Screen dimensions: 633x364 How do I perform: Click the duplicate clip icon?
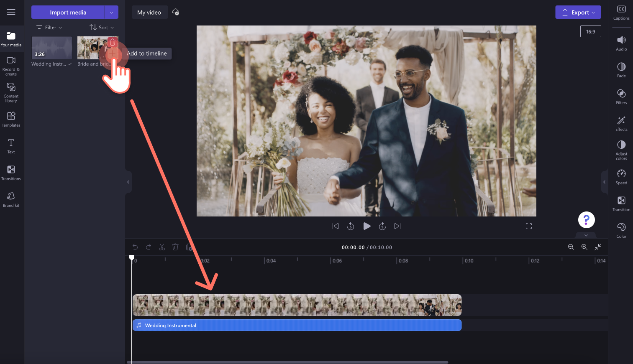point(189,247)
